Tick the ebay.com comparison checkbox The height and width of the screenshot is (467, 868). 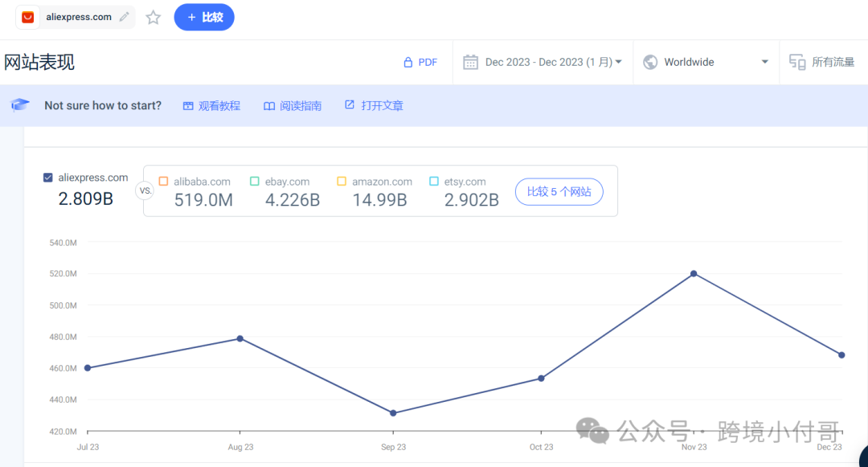(x=255, y=182)
